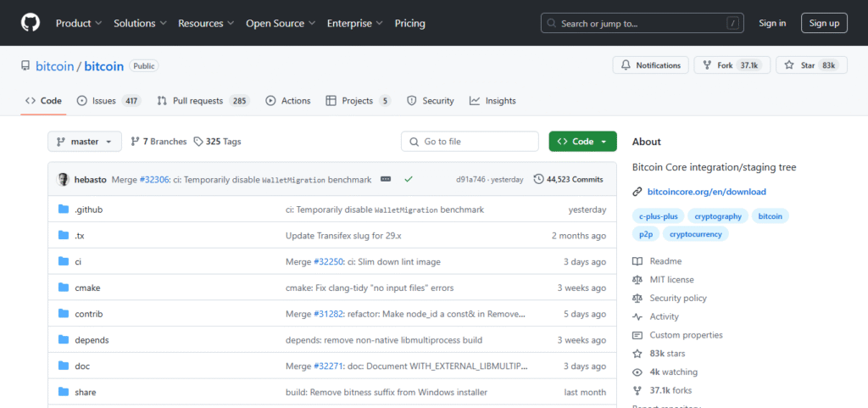This screenshot has width=868, height=408.
Task: Select the bitcoin topic tag
Action: click(770, 216)
